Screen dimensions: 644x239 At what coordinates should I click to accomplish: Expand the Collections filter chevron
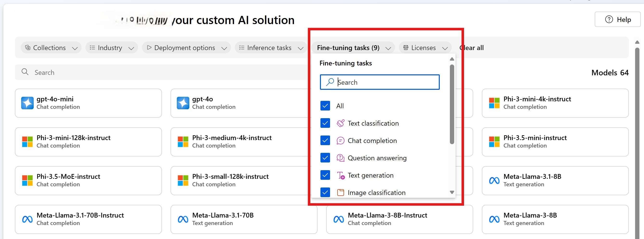(75, 48)
